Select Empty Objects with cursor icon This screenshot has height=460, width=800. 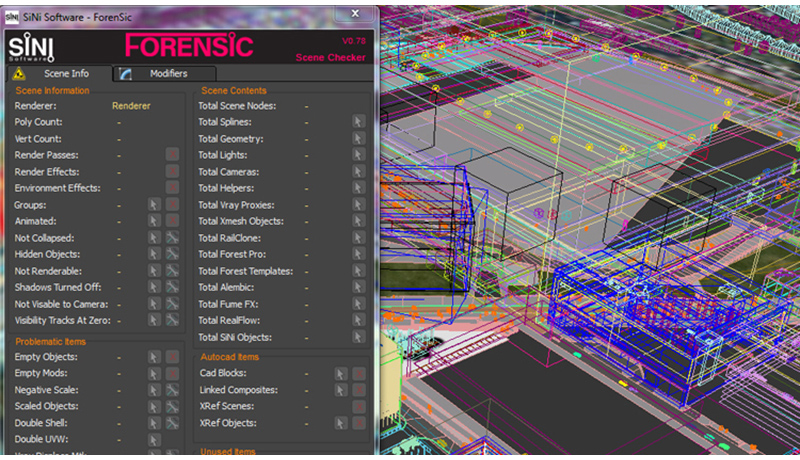coord(154,357)
